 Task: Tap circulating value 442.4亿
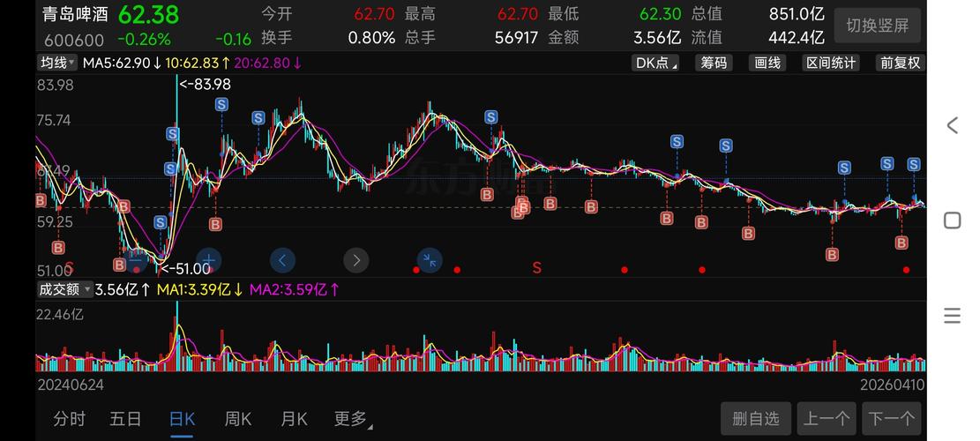797,37
